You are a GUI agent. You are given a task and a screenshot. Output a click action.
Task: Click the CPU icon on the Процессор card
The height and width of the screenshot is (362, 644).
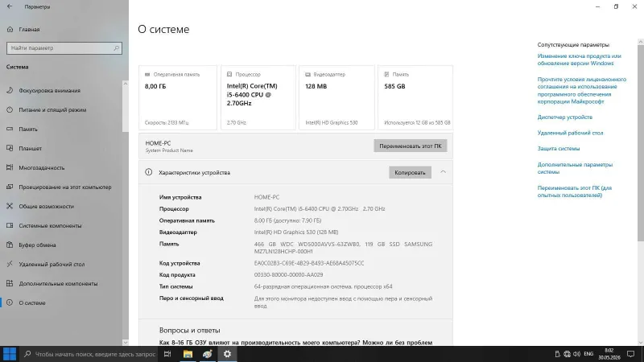[x=229, y=74]
